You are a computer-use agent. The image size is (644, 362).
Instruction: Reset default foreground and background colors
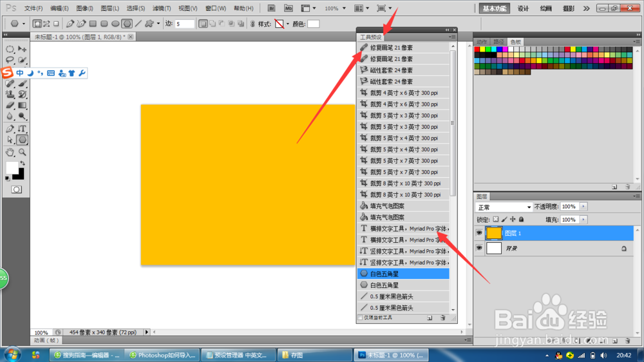[x=7, y=178]
